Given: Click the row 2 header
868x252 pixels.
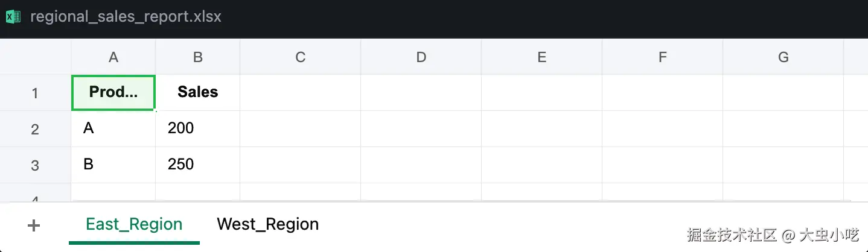Looking at the screenshot, I should click(x=35, y=129).
